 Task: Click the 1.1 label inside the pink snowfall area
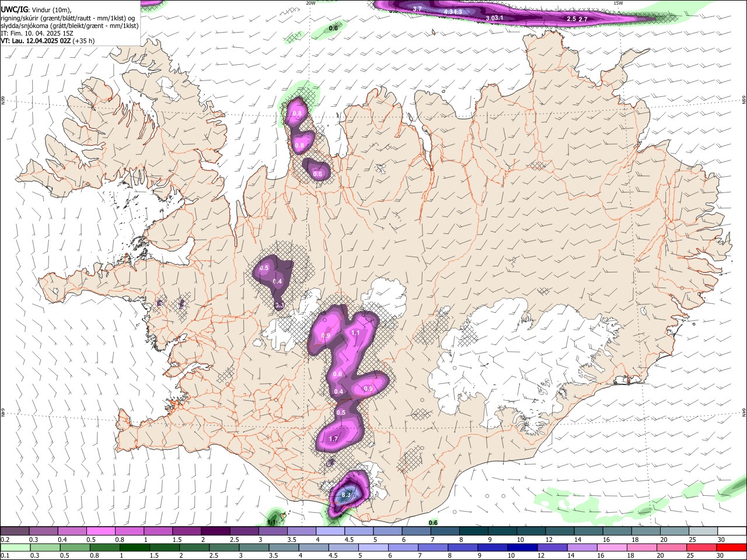pos(355,332)
